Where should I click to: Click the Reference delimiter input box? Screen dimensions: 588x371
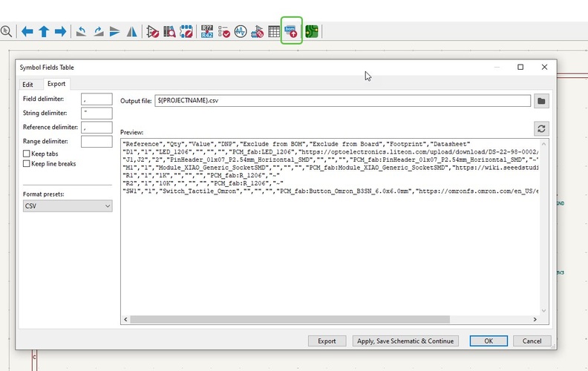97,128
